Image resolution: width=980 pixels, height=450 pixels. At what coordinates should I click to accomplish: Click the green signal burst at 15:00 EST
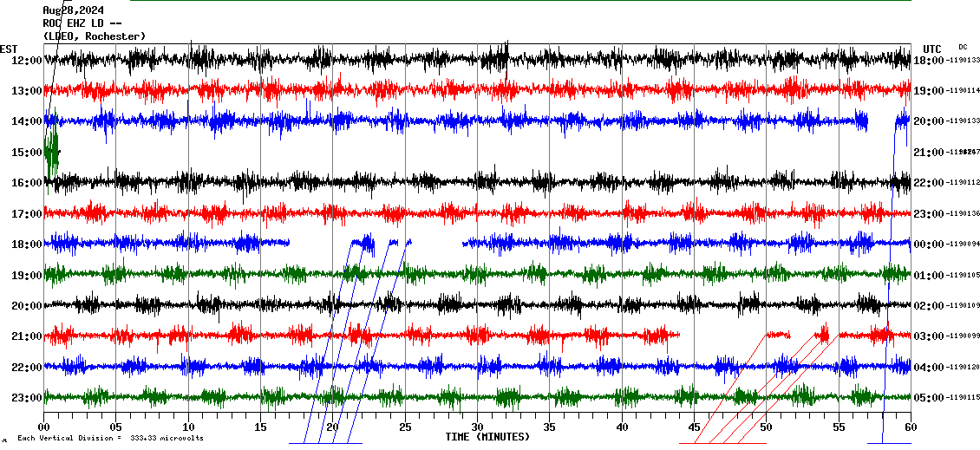pyautogui.click(x=52, y=150)
